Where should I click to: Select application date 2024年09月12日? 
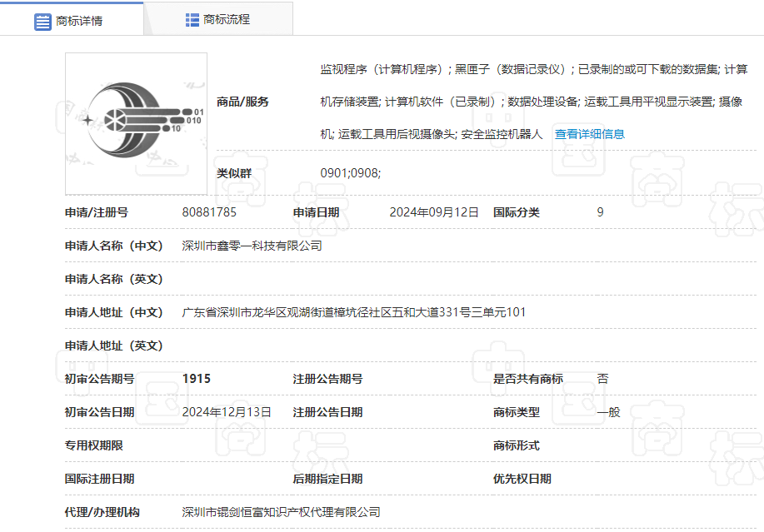tap(434, 212)
